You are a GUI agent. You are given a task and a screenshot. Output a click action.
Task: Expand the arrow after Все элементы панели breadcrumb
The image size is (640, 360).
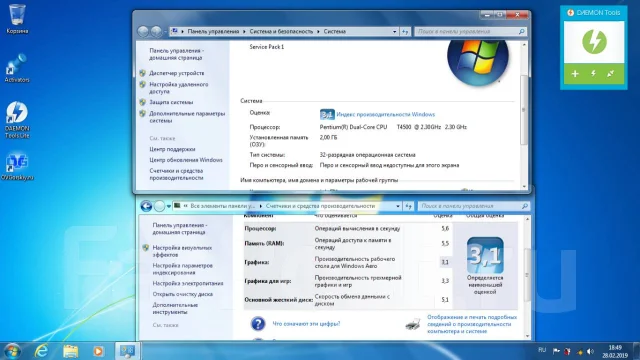click(260, 206)
